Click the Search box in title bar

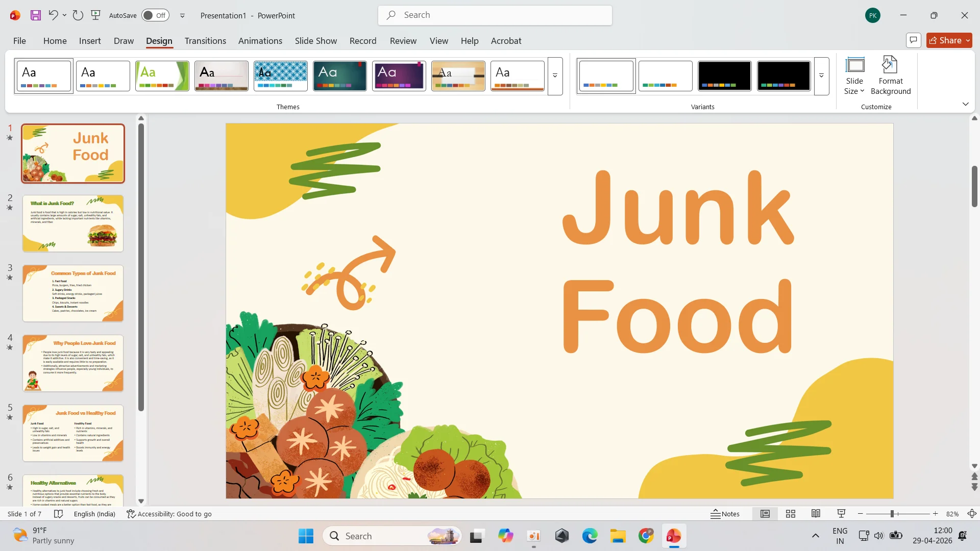495,15
